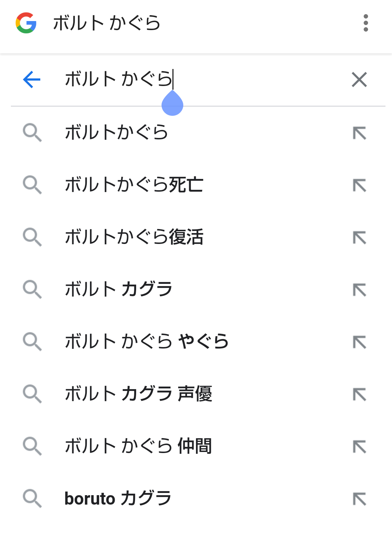The height and width of the screenshot is (538, 392).
Task: Choose the suggestion ボルトかぐら復活
Action: coord(134,237)
